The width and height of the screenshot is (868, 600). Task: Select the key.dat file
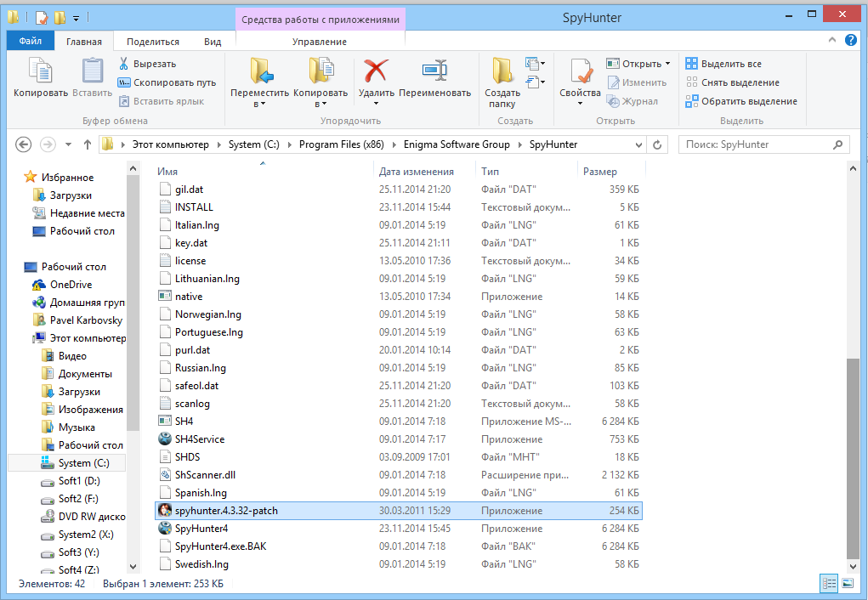191,243
